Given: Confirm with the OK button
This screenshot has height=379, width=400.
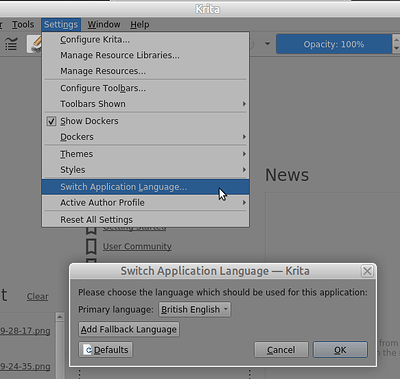Looking at the screenshot, I should (340, 350).
